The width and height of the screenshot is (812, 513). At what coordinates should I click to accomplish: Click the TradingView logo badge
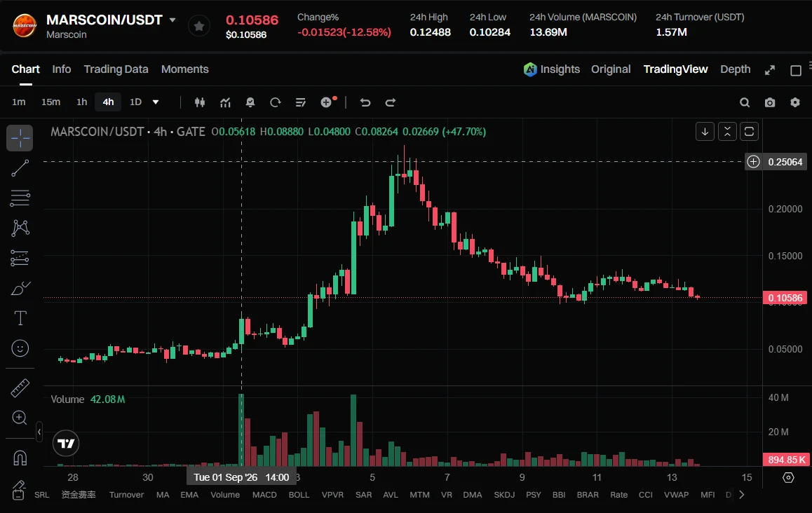pos(66,444)
